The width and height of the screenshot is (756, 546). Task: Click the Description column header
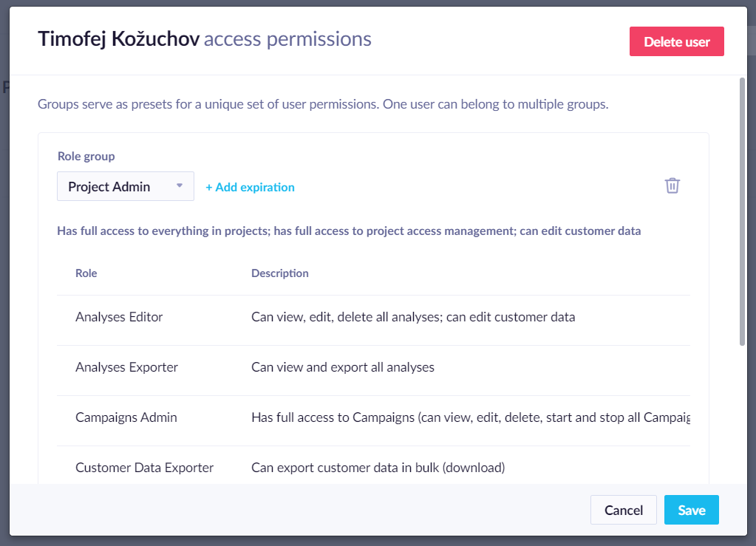coord(279,273)
